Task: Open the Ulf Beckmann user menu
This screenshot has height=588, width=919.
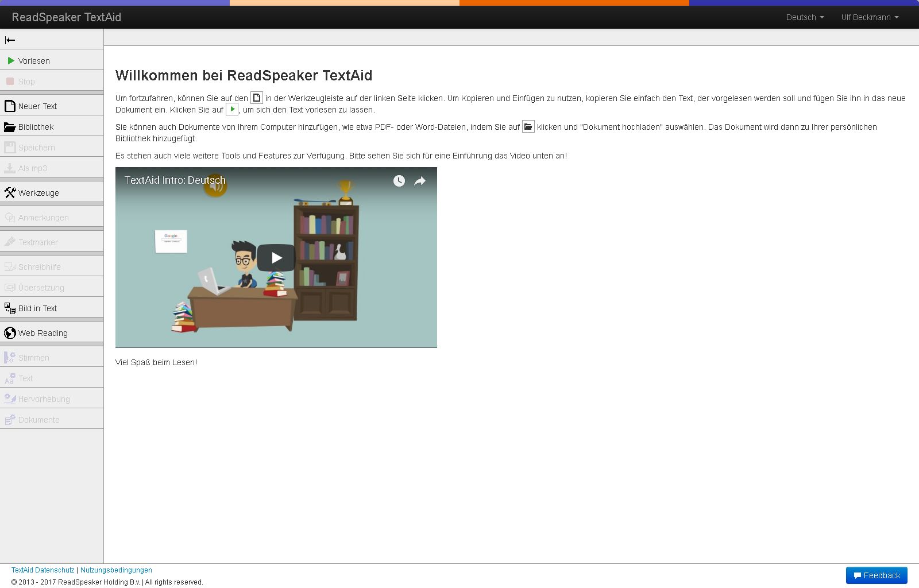Action: click(x=870, y=17)
